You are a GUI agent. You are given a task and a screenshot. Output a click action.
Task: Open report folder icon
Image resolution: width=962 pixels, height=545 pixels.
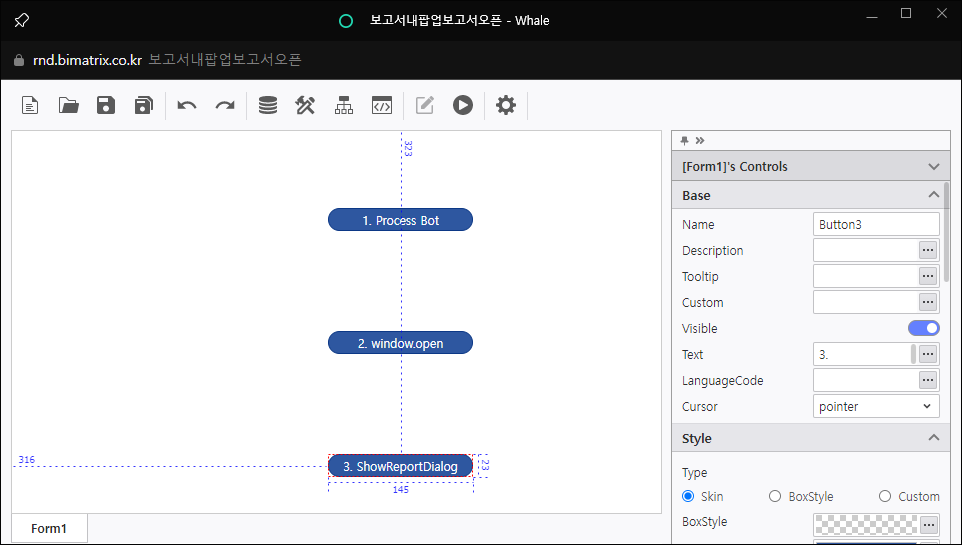[68, 106]
